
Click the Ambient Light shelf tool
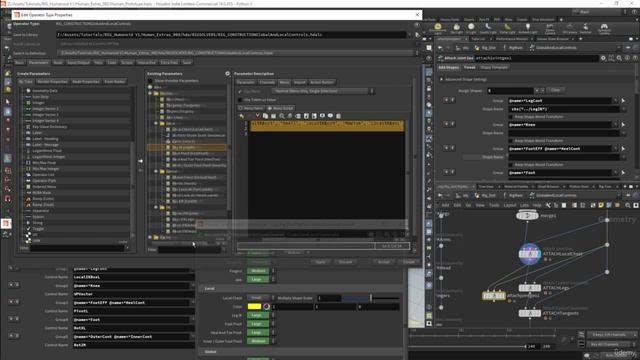[528, 29]
